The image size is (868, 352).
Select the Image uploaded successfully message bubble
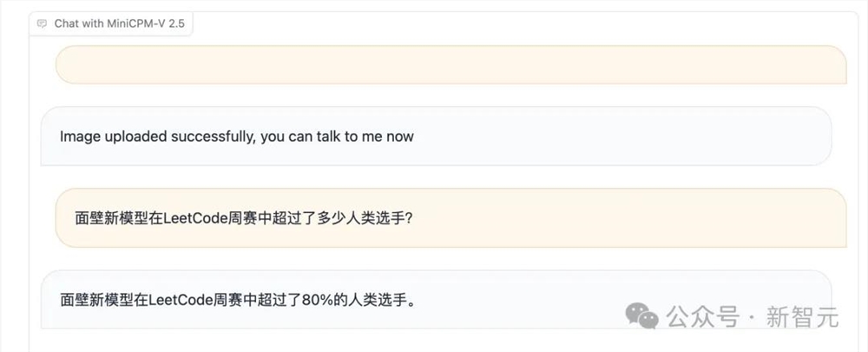(437, 136)
